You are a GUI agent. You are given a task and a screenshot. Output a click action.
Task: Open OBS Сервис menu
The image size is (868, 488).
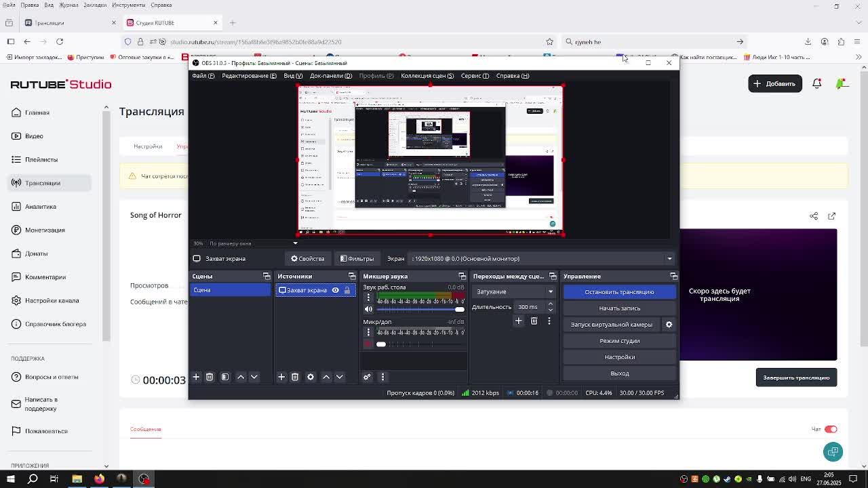pyautogui.click(x=475, y=76)
